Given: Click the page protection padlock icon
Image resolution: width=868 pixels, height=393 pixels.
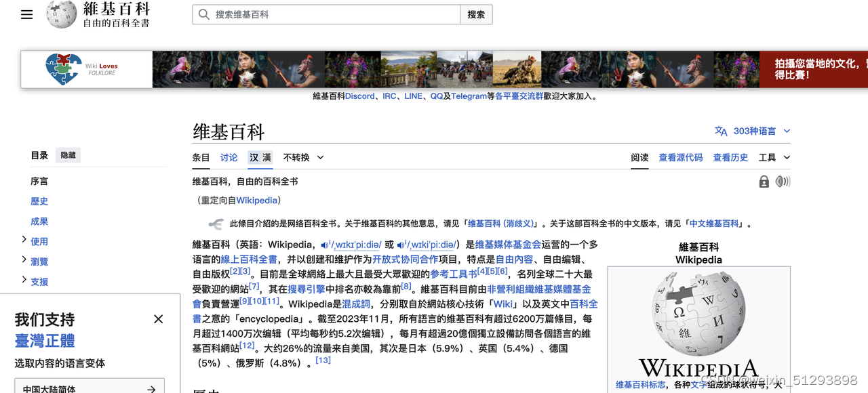Looking at the screenshot, I should [764, 182].
